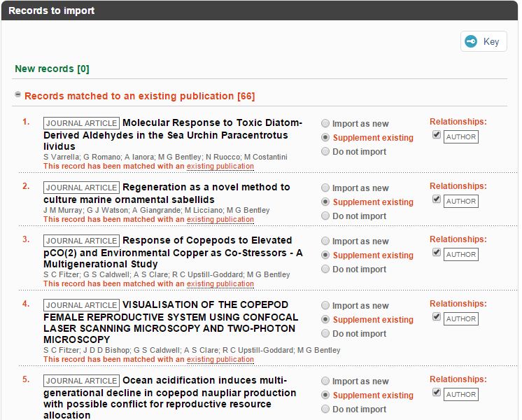This screenshot has height=420, width=522.
Task: Open 'existing publication' link under record 3
Action: click(220, 283)
